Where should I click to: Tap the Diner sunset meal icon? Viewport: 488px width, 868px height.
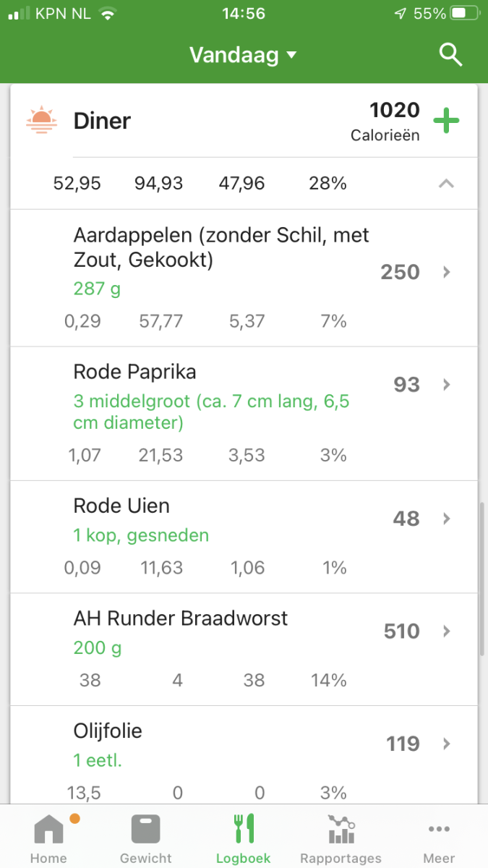41,120
